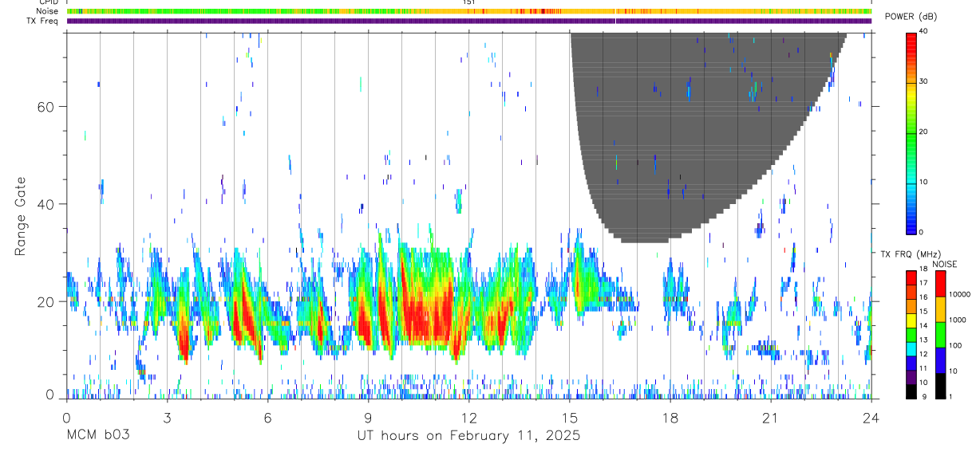Screen dimensions: 980x452
Task: Click the x-axis tick label '9'
Action: pos(368,417)
